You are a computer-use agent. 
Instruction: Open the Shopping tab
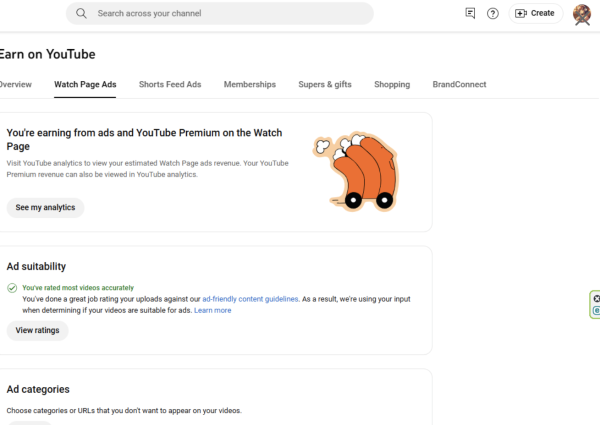click(392, 85)
